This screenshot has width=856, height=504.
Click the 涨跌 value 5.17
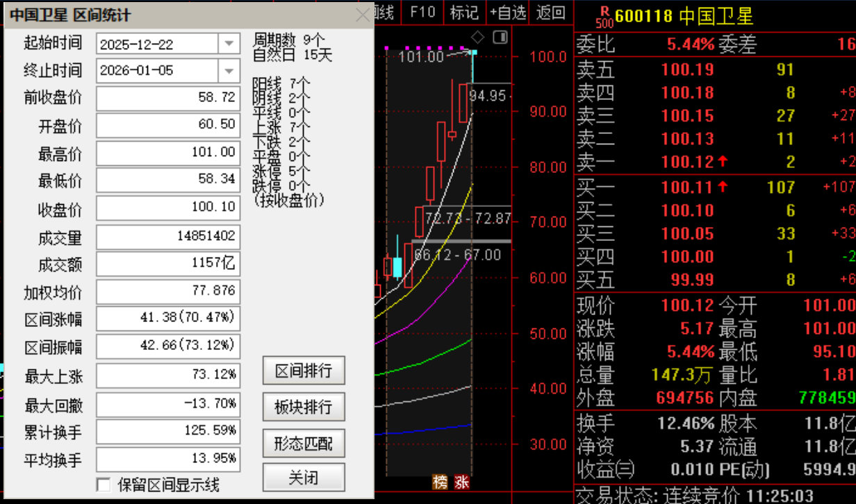[698, 328]
